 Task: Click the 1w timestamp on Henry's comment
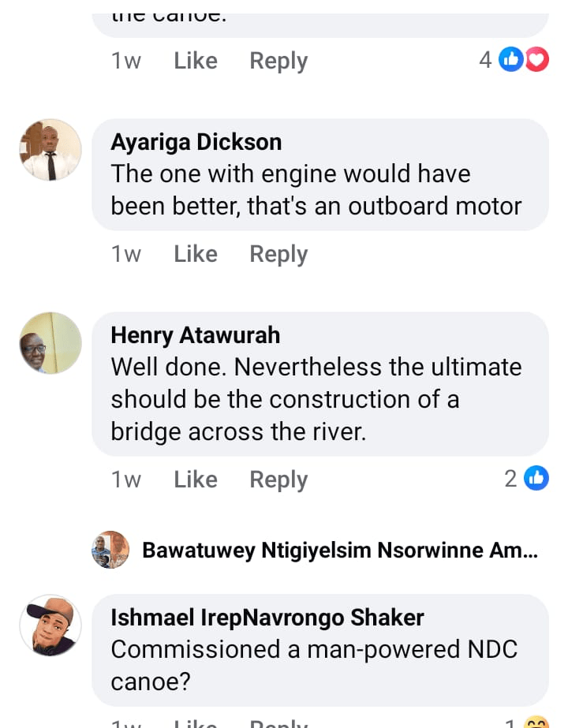[126, 480]
